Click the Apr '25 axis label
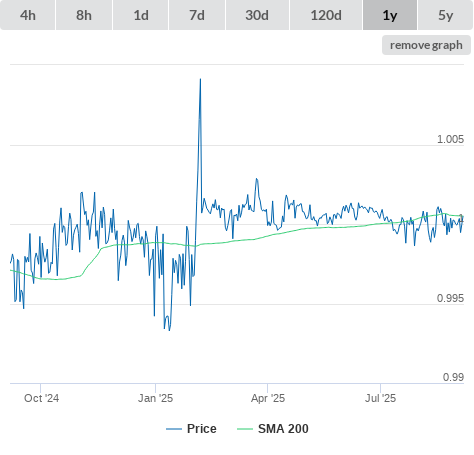 coord(268,398)
